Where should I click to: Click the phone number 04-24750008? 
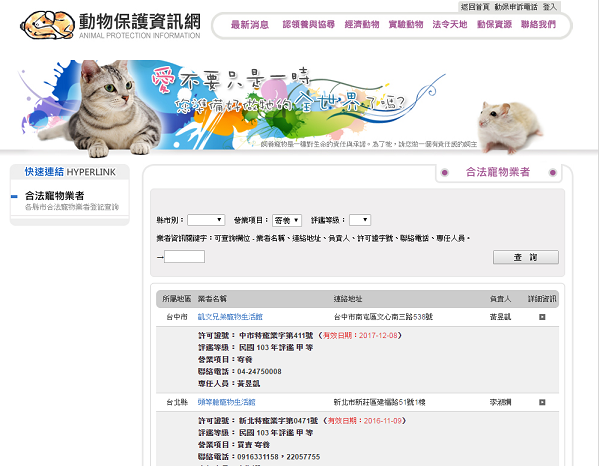[x=259, y=371]
